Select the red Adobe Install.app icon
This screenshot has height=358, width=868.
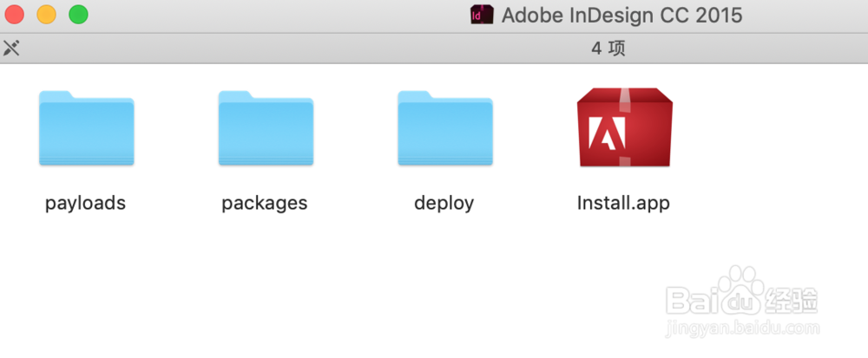pyautogui.click(x=624, y=127)
